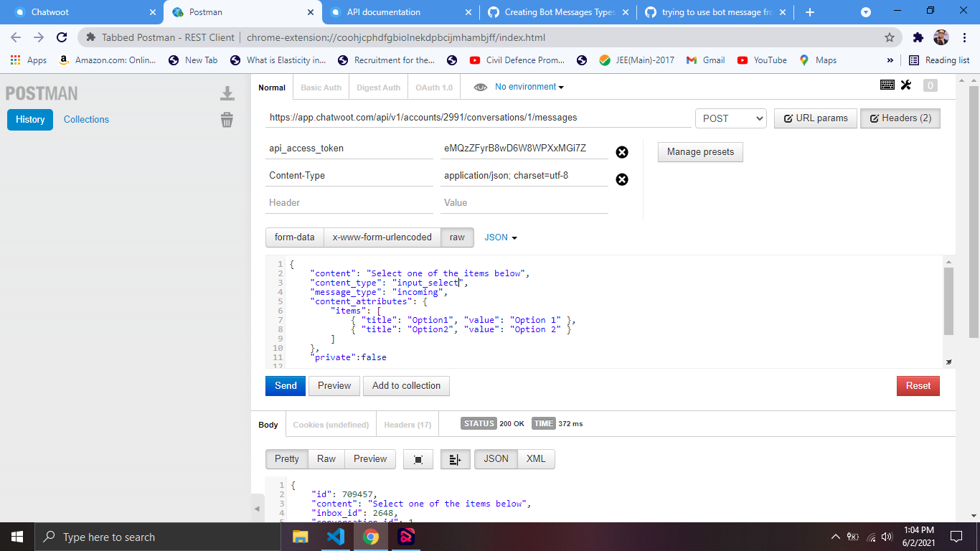
Task: Send the request to Chatwoot
Action: click(285, 385)
